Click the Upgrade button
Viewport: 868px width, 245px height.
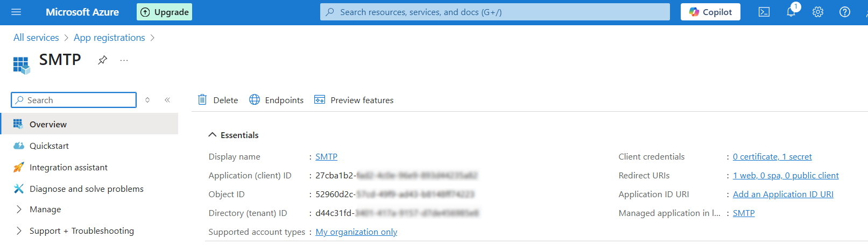pos(164,12)
